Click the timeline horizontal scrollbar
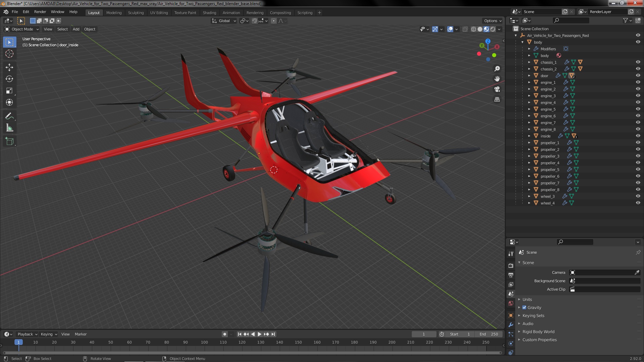The width and height of the screenshot is (644, 362). [252, 353]
